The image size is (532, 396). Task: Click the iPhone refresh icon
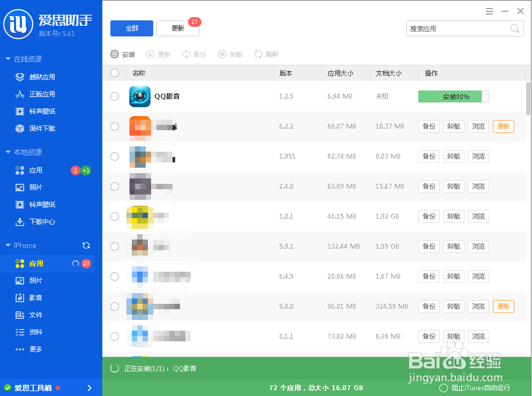86,245
